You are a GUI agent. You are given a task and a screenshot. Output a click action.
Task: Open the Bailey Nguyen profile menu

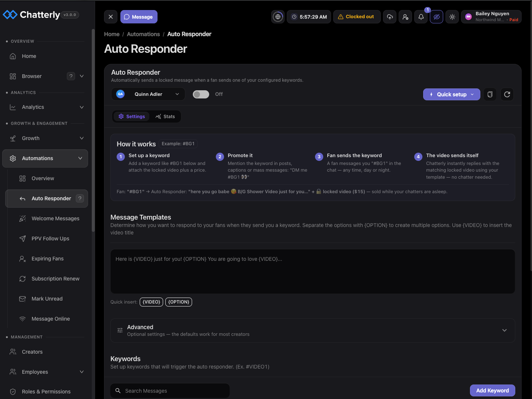click(491, 17)
